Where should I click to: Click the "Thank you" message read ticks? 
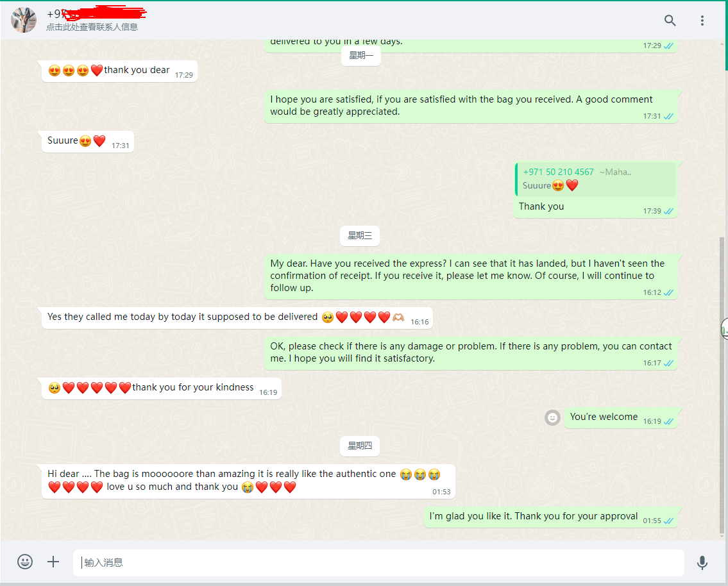[x=668, y=211]
